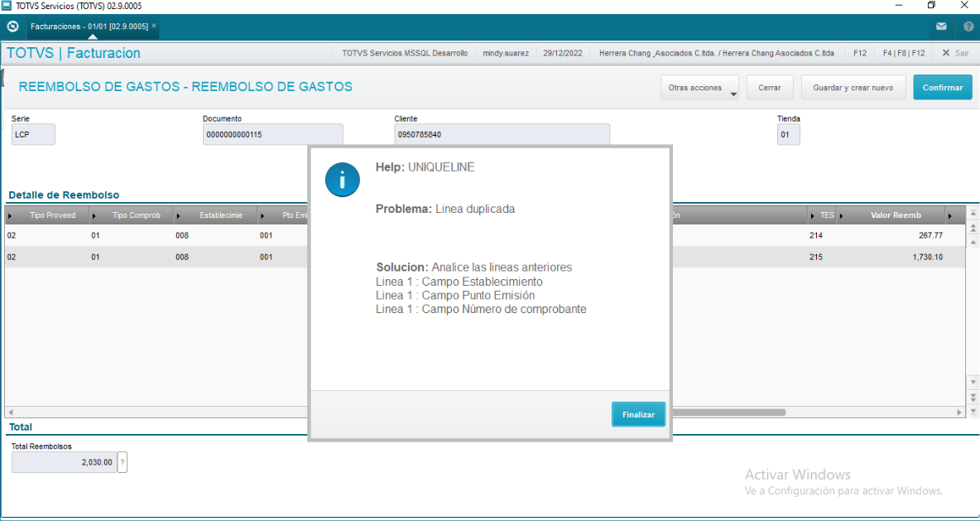Click the arrow before Pto Emi header
Image resolution: width=980 pixels, height=521 pixels.
pyautogui.click(x=262, y=216)
